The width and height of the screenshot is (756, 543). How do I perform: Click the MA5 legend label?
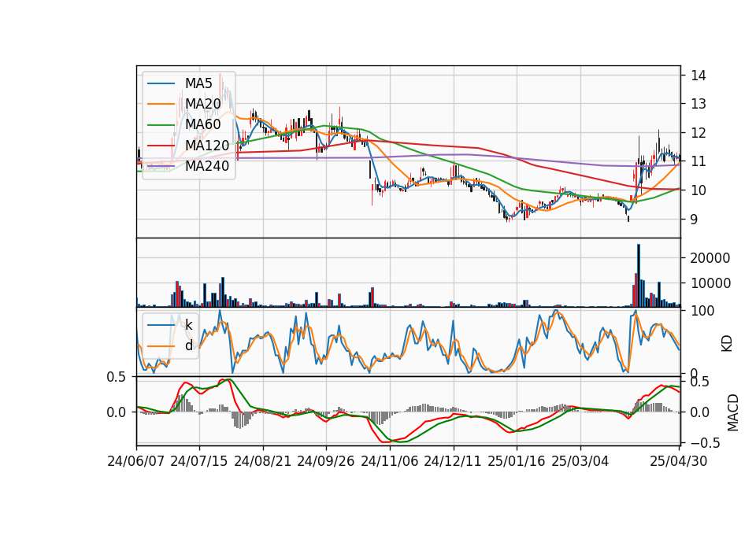tap(198, 83)
